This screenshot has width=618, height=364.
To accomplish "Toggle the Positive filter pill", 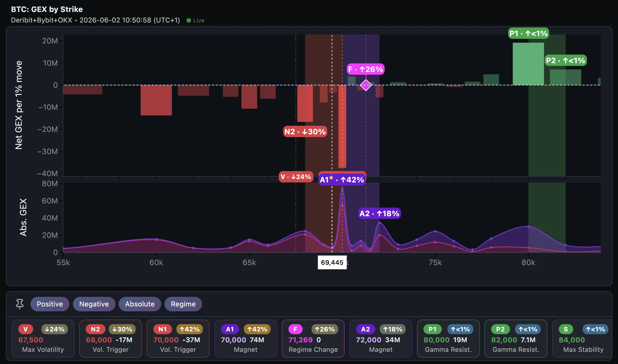I will [50, 304].
